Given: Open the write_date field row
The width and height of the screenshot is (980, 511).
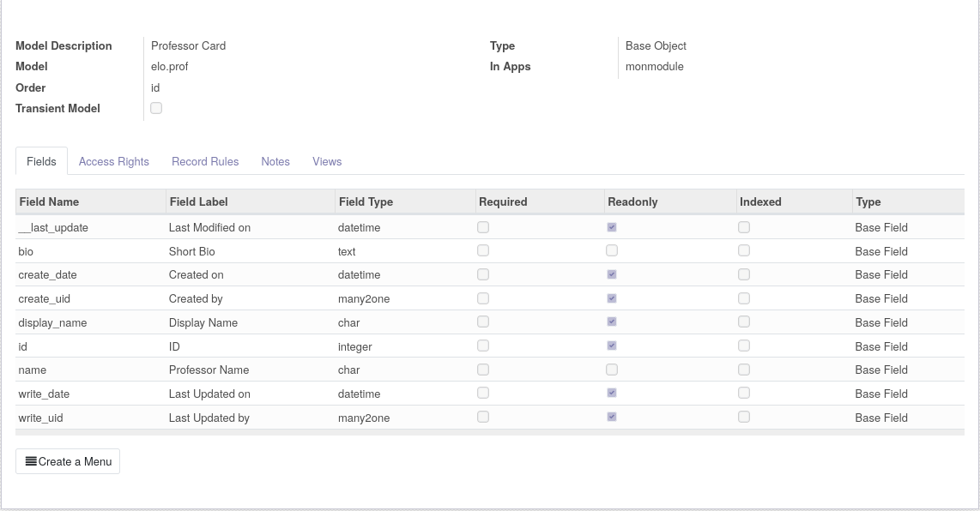Looking at the screenshot, I should click(x=44, y=394).
